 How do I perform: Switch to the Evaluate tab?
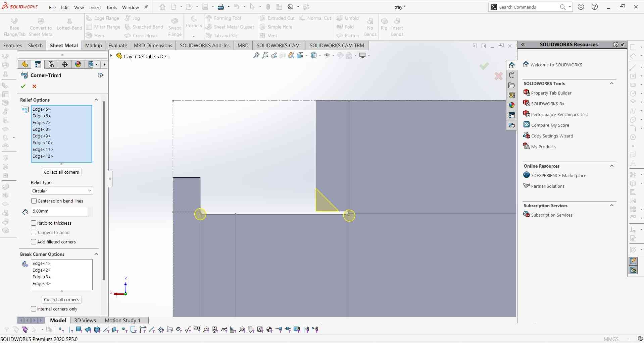click(118, 46)
